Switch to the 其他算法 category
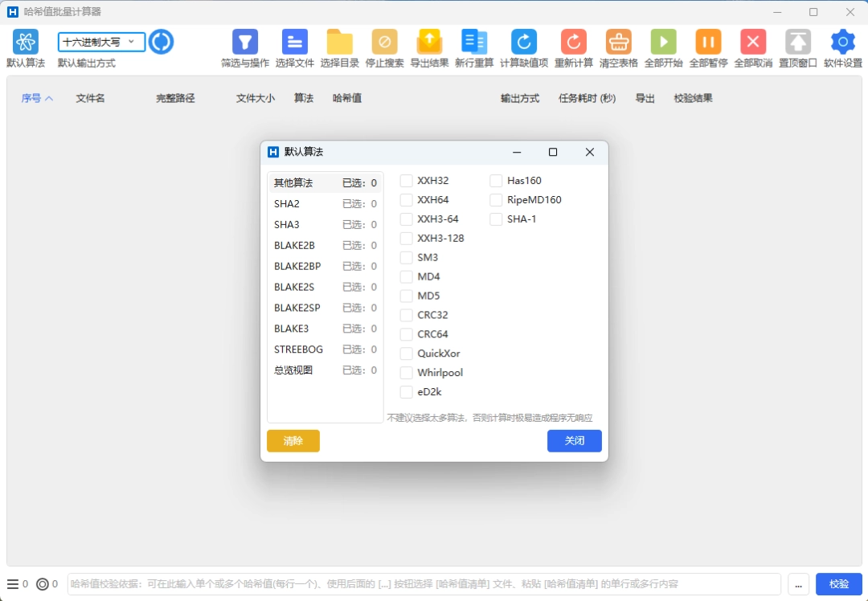This screenshot has width=868, height=601. pyautogui.click(x=291, y=182)
